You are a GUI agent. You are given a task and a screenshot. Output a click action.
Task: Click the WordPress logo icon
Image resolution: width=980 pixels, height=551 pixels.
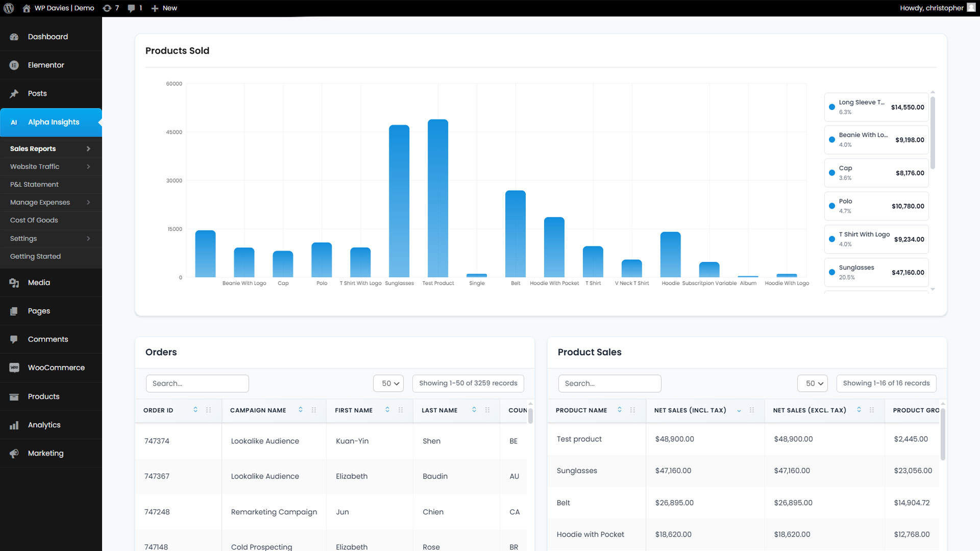(x=9, y=8)
